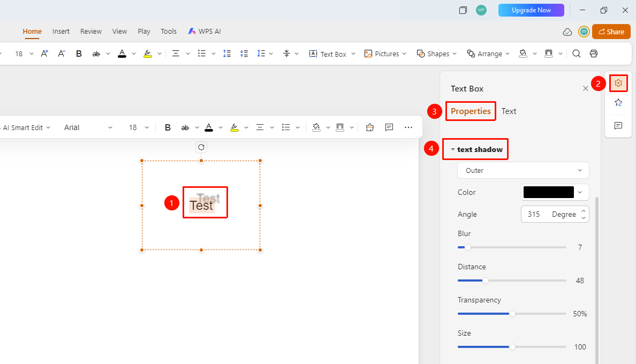This screenshot has width=636, height=364.
Task: Click the shape outline icon in the ribbon
Action: (549, 54)
